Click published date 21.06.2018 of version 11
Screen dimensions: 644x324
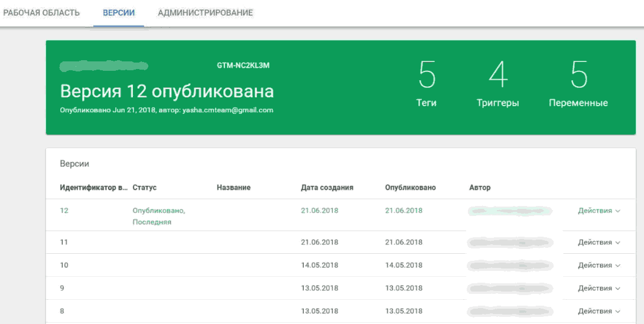pos(404,243)
